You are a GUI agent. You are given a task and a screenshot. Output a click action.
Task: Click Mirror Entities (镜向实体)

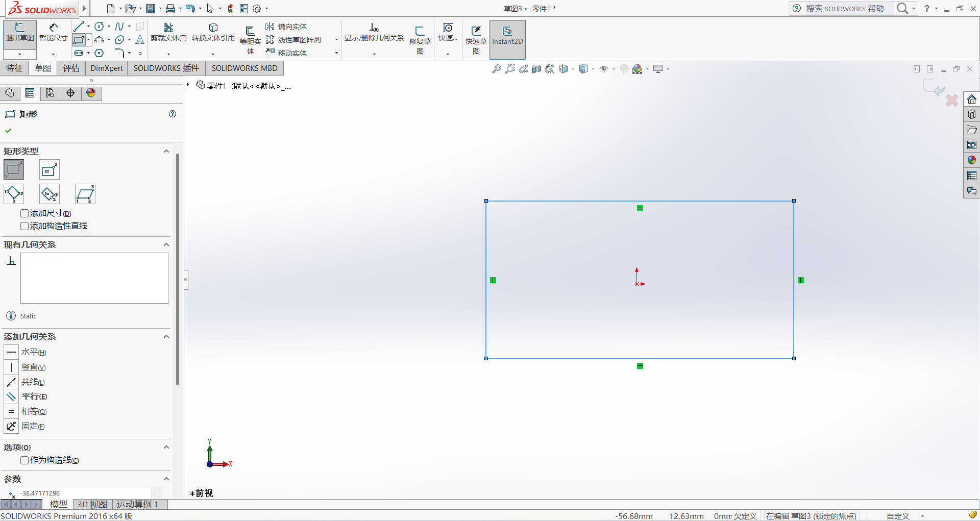pyautogui.click(x=286, y=27)
